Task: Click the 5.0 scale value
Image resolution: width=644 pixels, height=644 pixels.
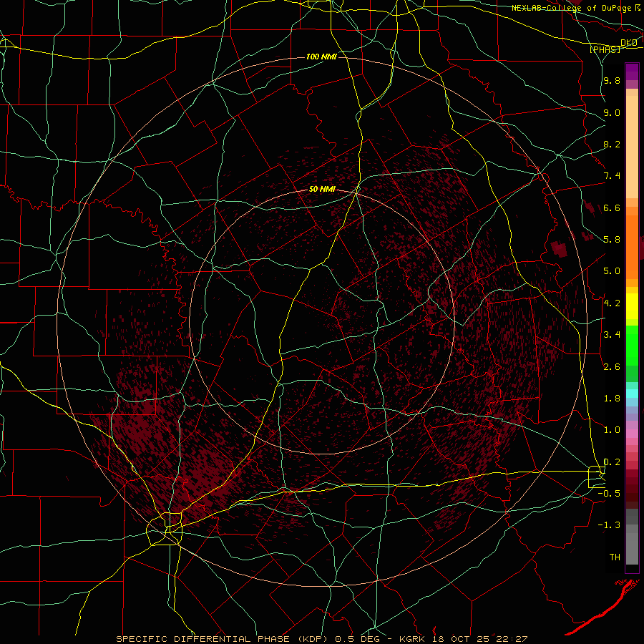Action: click(x=612, y=271)
